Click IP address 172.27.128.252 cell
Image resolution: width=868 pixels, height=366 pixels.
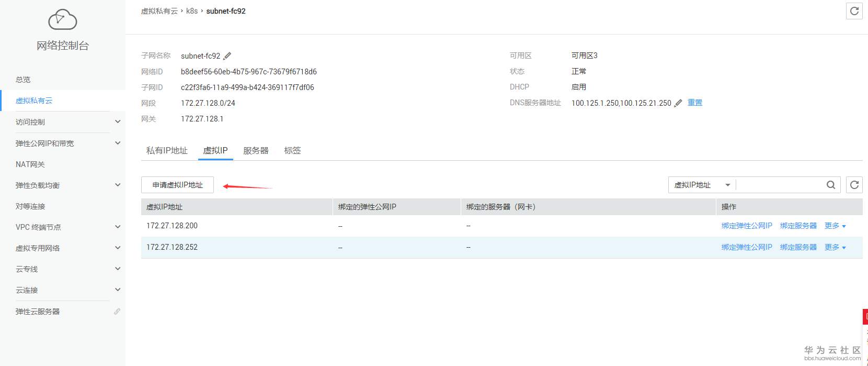[172, 247]
